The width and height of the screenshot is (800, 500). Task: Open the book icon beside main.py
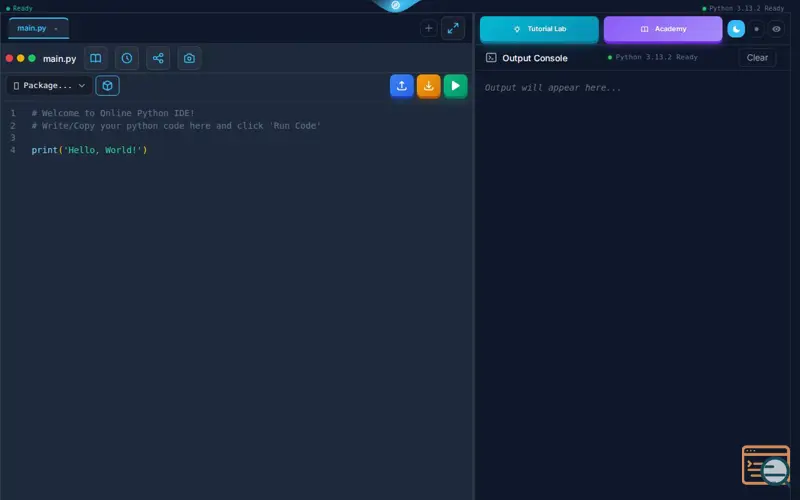[x=95, y=58]
